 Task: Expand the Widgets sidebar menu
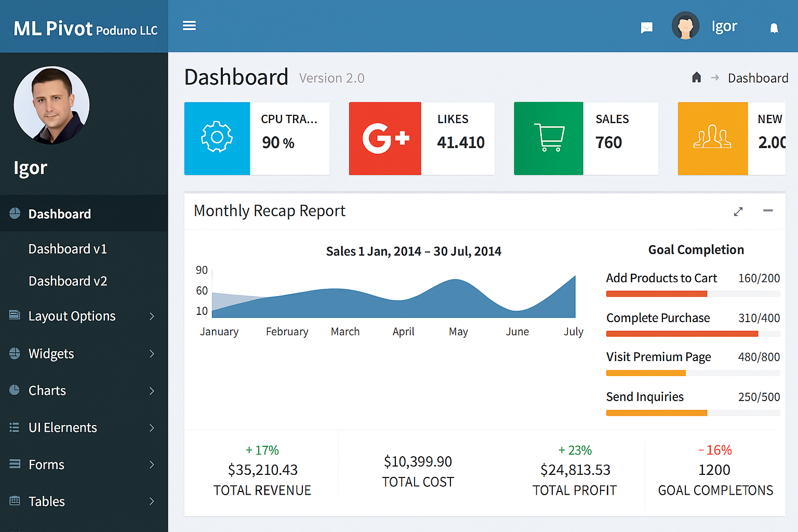tap(152, 354)
